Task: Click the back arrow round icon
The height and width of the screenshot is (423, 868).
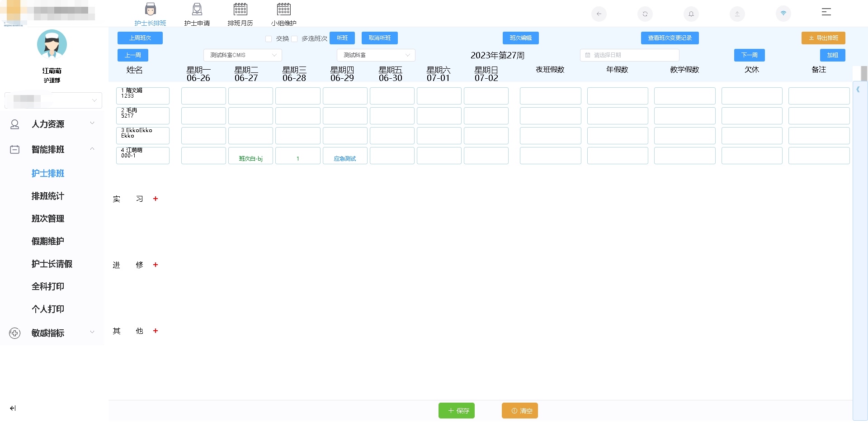Action: 599,14
